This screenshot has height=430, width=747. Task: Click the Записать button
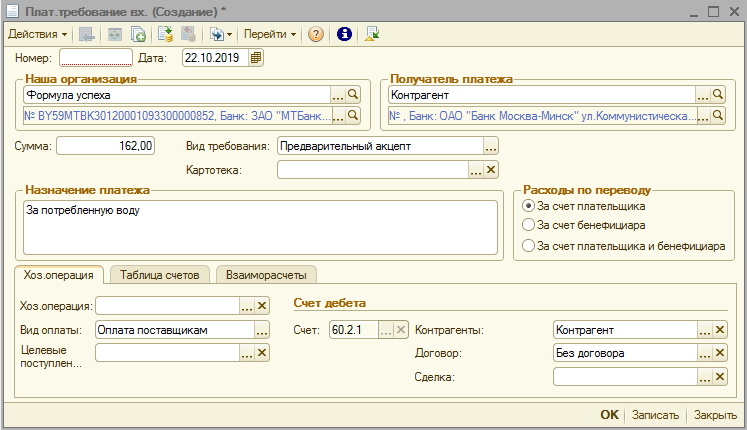click(x=656, y=415)
